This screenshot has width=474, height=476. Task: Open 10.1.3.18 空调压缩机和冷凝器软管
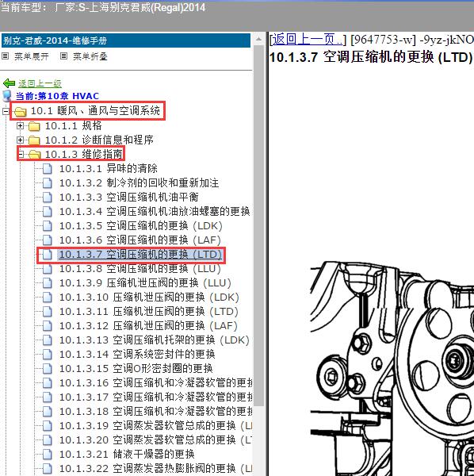(155, 411)
